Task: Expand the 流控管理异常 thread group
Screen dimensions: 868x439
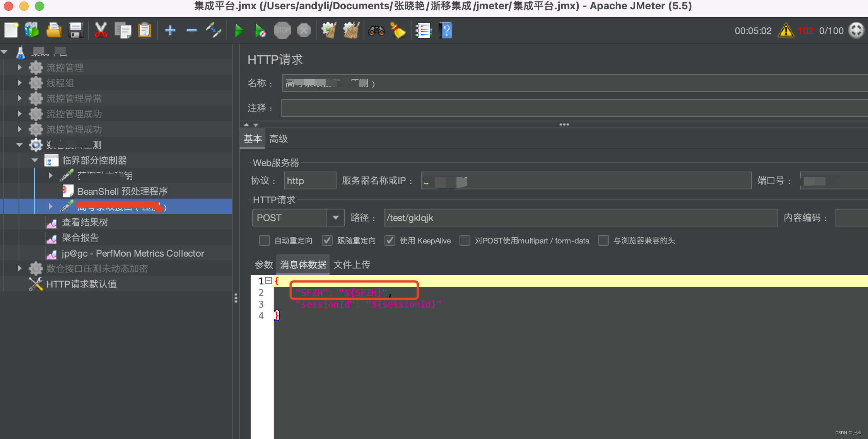Action: pyautogui.click(x=19, y=98)
